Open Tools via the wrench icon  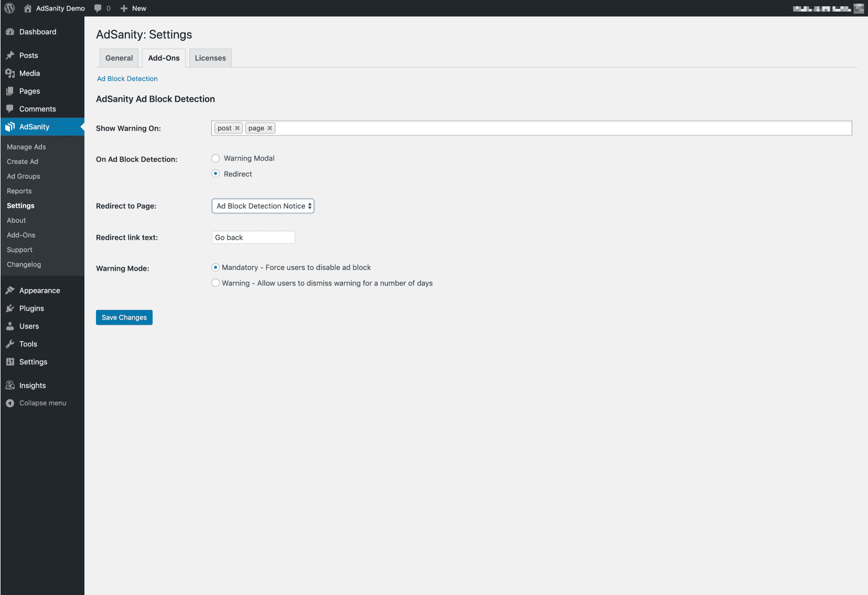pos(10,344)
